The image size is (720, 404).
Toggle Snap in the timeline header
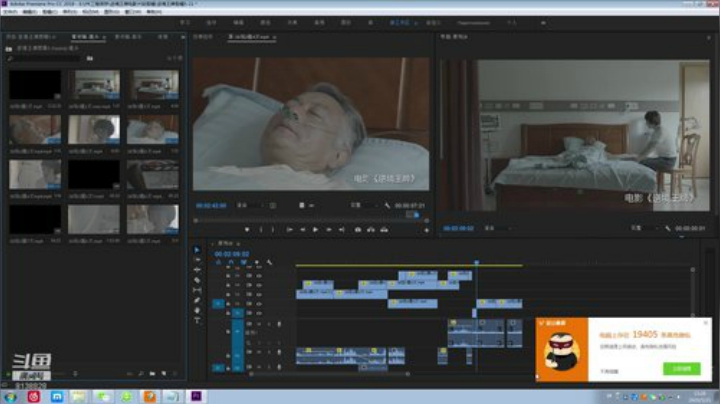tap(231, 262)
